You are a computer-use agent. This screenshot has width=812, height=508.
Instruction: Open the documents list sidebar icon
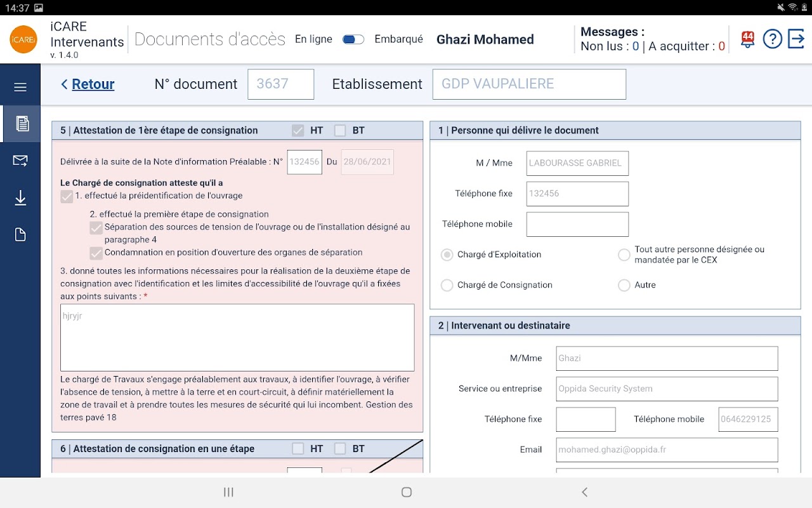pyautogui.click(x=22, y=124)
